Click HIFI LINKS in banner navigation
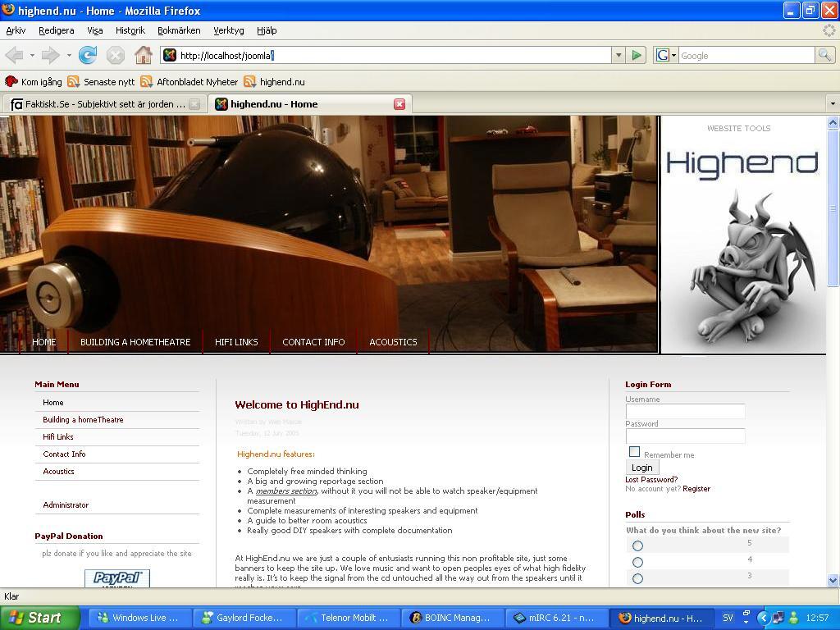 236,342
